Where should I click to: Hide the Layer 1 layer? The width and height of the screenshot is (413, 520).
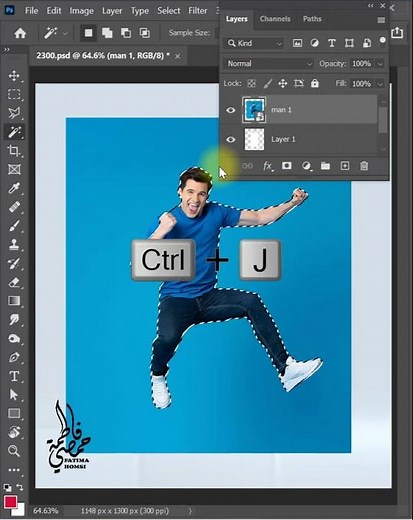[231, 139]
